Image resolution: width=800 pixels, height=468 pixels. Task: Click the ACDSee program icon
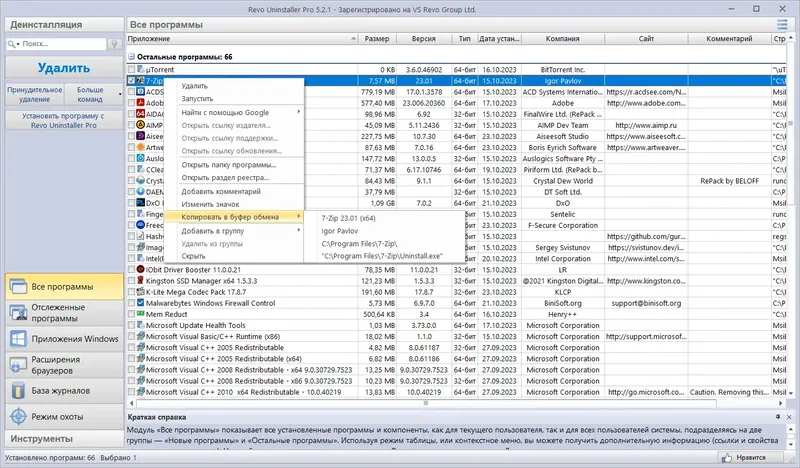[x=141, y=92]
